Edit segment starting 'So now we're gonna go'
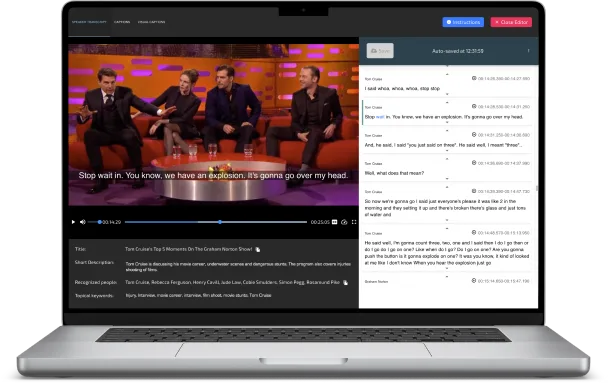The image size is (609, 383). (445, 208)
